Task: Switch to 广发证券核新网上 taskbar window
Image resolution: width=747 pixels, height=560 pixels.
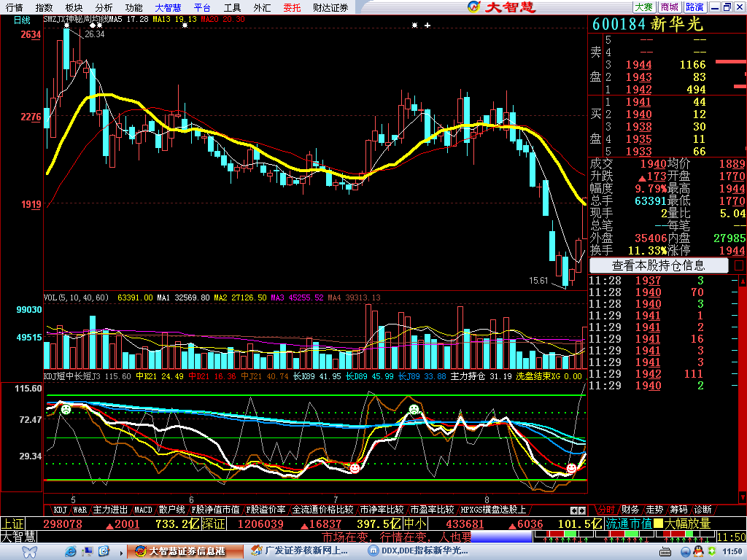Action: click(301, 551)
